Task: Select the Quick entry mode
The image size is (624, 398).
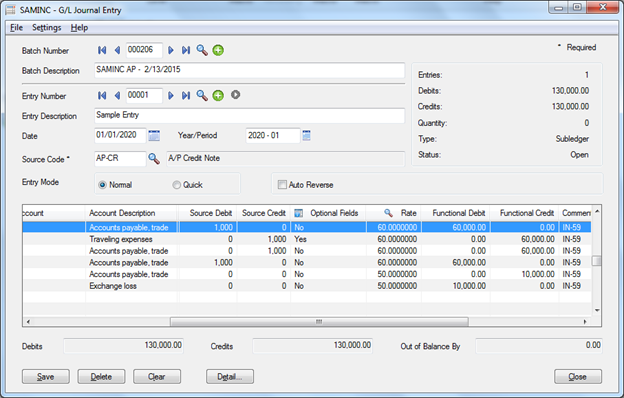Action: point(177,185)
